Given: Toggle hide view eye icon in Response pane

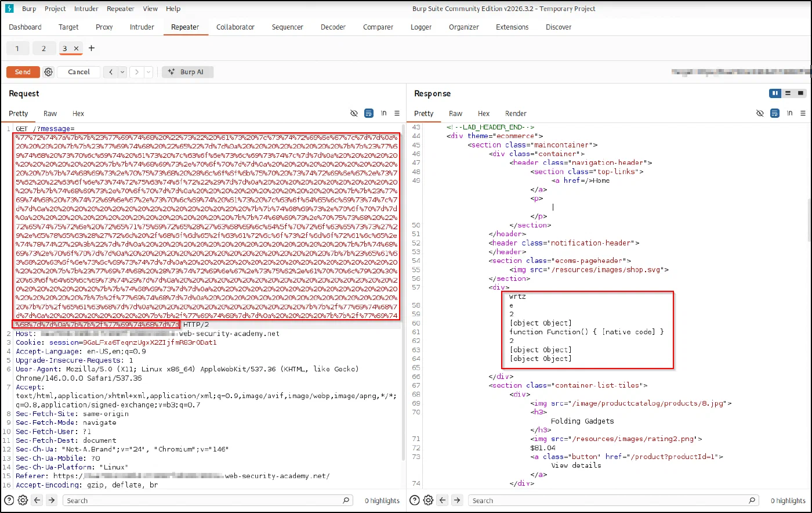Looking at the screenshot, I should pyautogui.click(x=760, y=113).
